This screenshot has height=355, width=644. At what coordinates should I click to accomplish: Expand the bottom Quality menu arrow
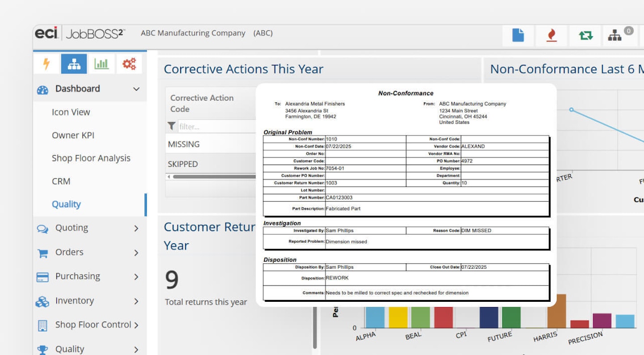click(x=136, y=350)
